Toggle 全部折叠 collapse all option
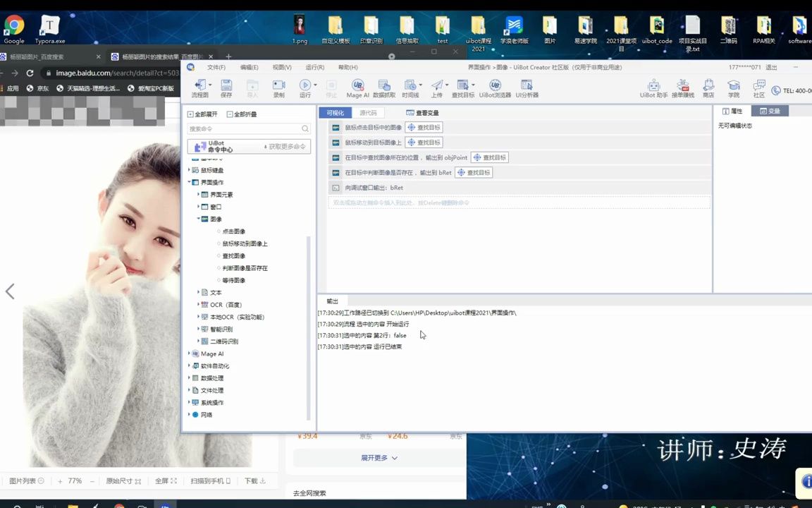The image size is (812, 508). point(243,114)
